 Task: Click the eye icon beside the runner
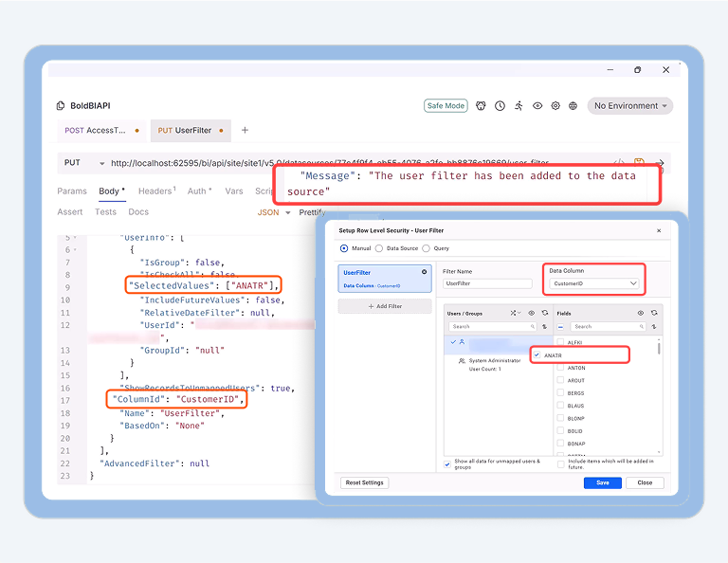(537, 106)
